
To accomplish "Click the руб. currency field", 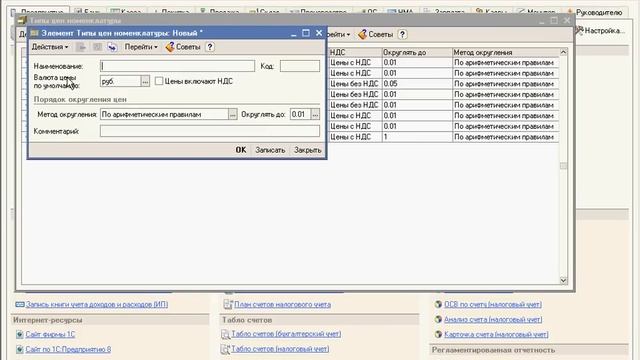I will pyautogui.click(x=120, y=81).
